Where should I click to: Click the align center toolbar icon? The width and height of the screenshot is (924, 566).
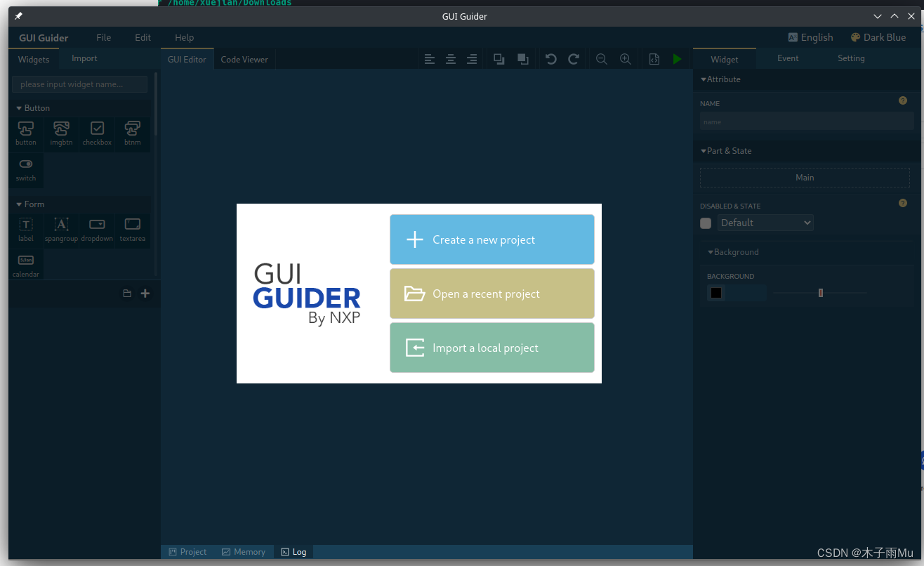451,60
